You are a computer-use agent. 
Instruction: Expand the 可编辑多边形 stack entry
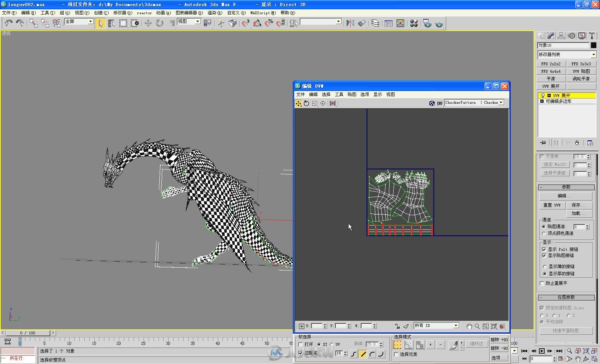coord(542,101)
